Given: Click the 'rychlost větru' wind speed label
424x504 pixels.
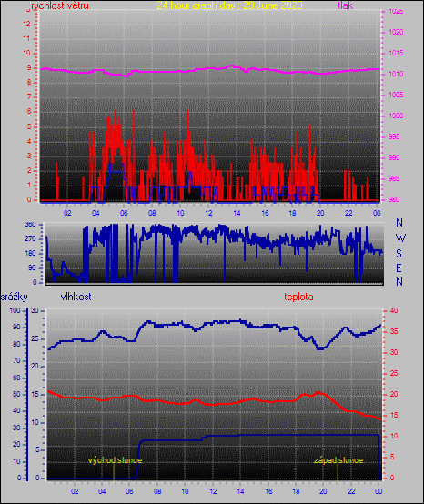Looking at the screenshot, I should 60,5.
